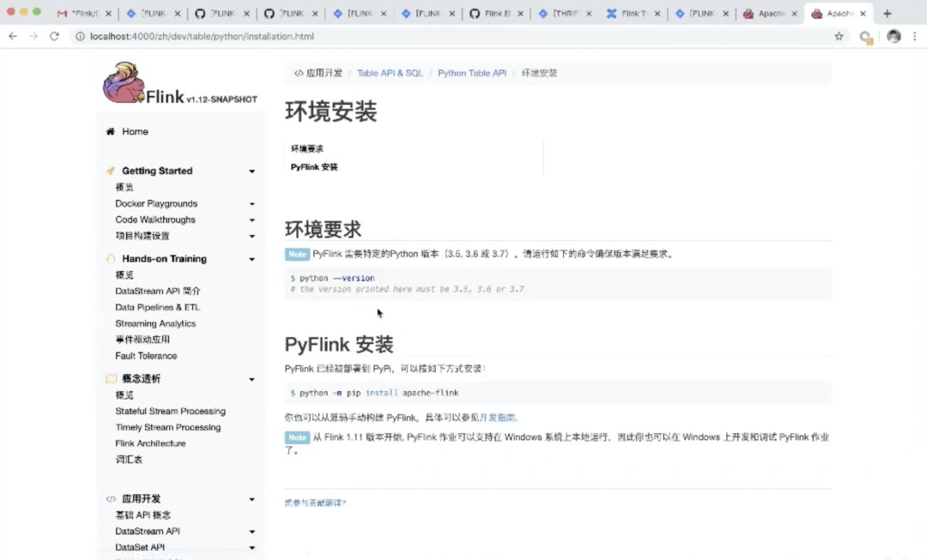Close the Flink Tr tab
Viewport: 927px width, 560px height.
click(x=657, y=14)
